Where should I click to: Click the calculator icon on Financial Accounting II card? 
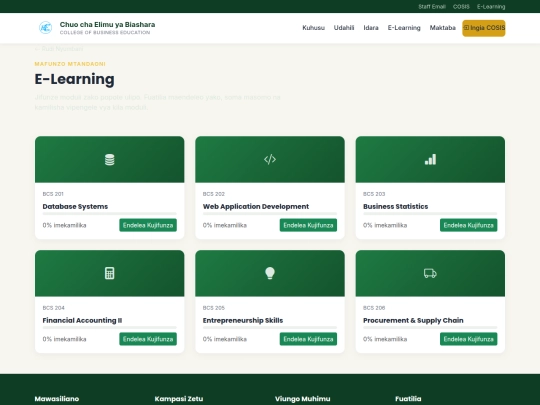[x=110, y=273]
